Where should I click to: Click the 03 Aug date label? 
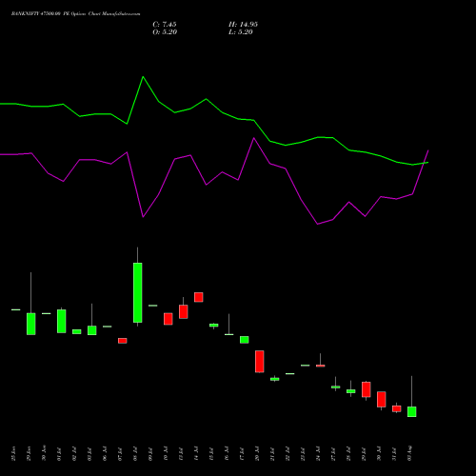click(410, 453)
